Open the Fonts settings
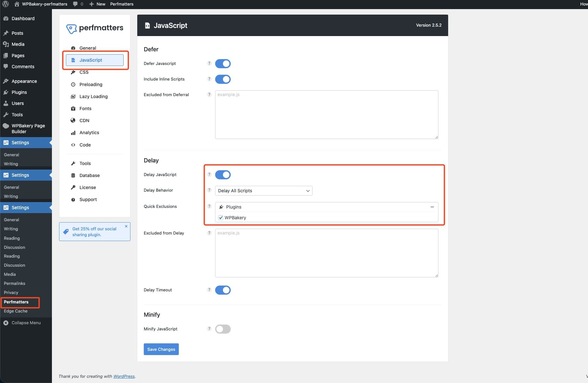The height and width of the screenshot is (383, 588). [x=85, y=108]
